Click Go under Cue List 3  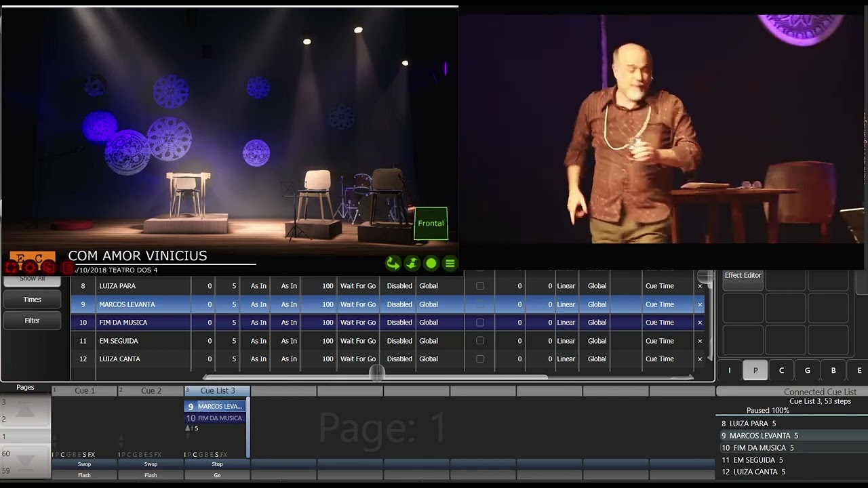pyautogui.click(x=217, y=475)
